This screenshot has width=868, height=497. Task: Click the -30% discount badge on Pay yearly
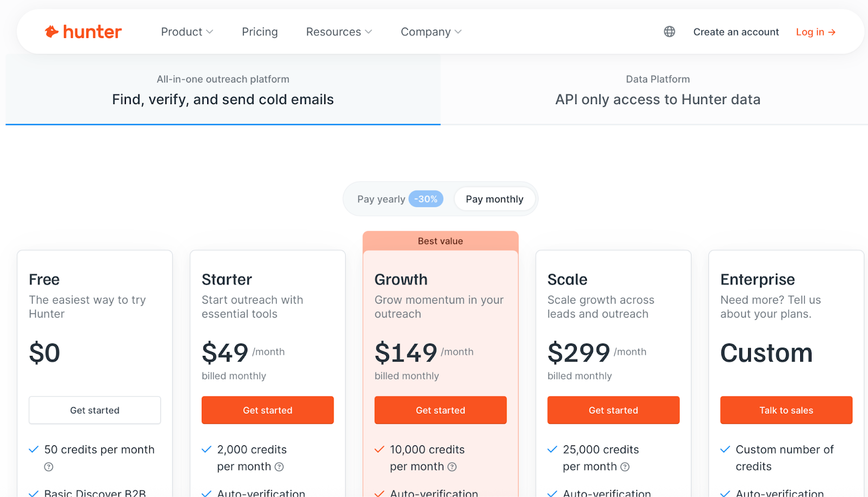coord(426,199)
